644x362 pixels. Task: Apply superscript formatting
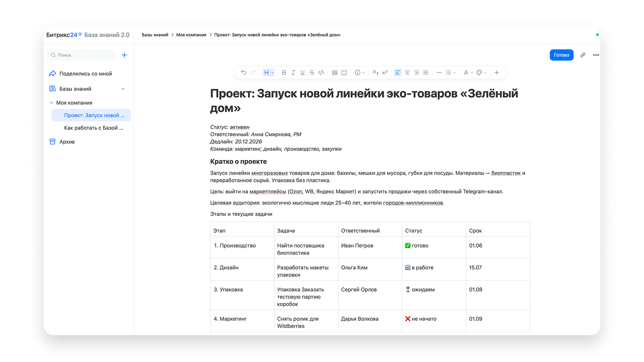click(x=385, y=72)
